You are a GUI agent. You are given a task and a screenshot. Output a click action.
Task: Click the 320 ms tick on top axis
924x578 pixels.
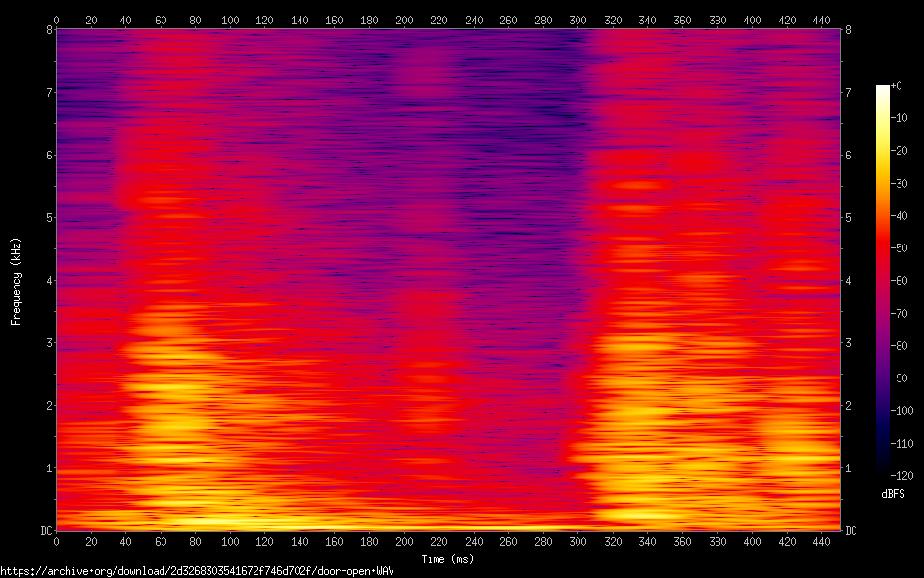pyautogui.click(x=613, y=20)
